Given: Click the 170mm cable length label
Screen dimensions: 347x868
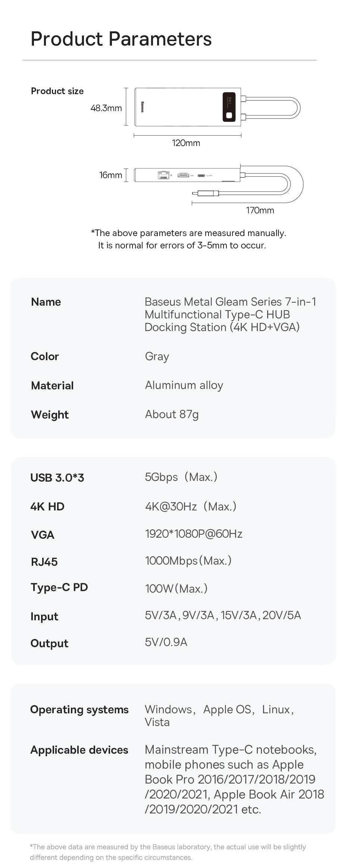Looking at the screenshot, I should (x=260, y=210).
